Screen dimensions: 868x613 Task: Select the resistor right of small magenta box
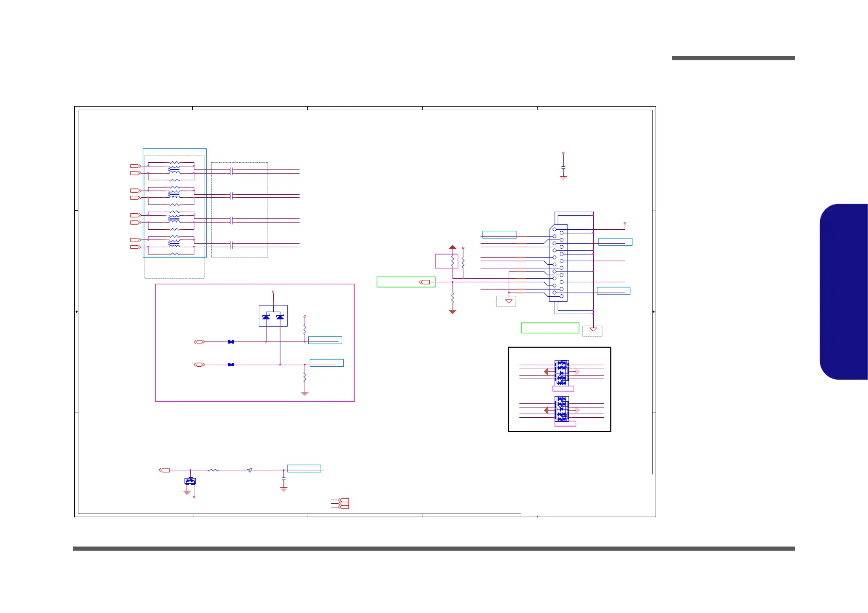[463, 262]
